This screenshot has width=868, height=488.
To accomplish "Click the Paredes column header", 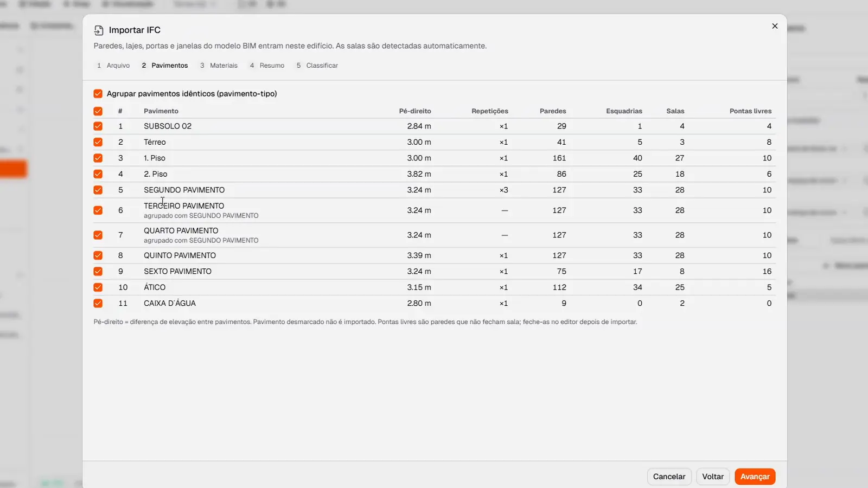I will pos(553,111).
